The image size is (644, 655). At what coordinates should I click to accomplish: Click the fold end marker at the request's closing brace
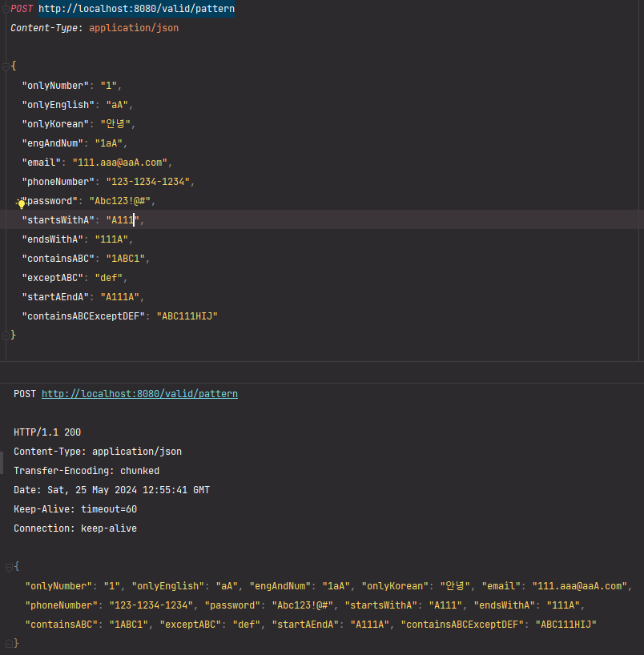click(6, 335)
